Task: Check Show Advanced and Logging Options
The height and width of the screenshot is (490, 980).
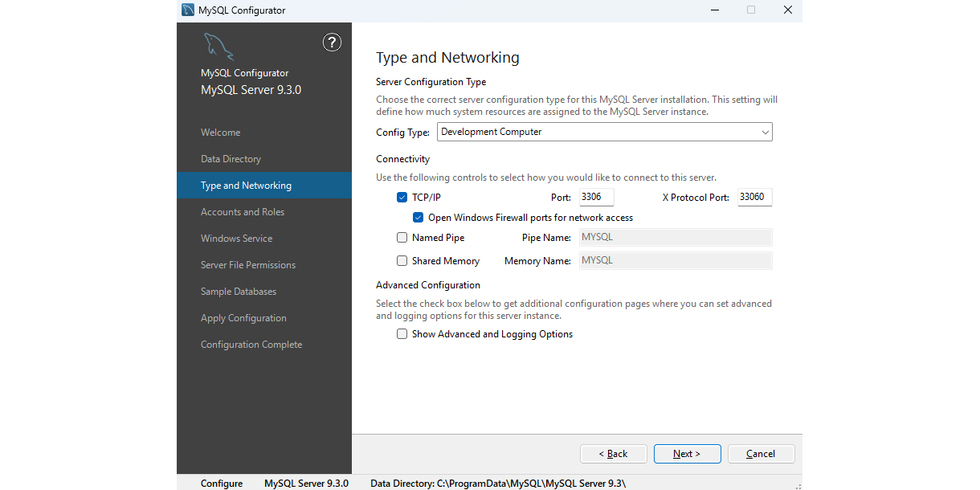Action: [x=402, y=334]
